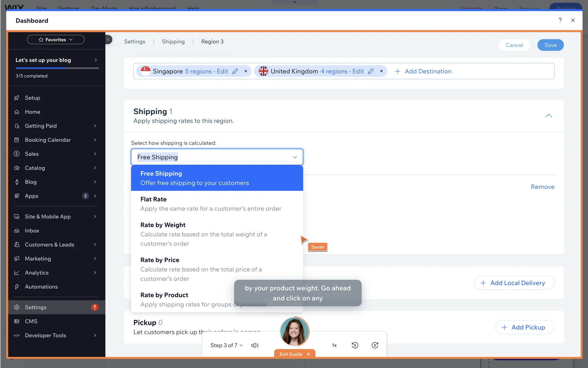588x368 pixels.
Task: Click the Remove link
Action: [542, 187]
